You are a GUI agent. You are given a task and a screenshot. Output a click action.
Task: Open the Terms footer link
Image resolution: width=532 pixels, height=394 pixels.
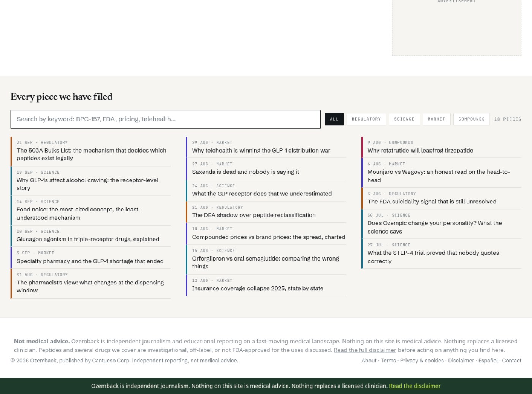[388, 361]
